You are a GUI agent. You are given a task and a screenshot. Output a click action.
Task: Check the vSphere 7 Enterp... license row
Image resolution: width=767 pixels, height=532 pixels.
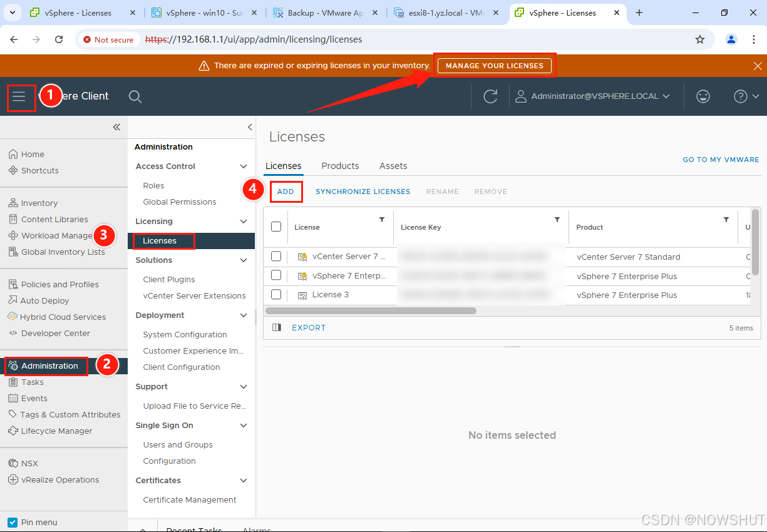(x=276, y=275)
